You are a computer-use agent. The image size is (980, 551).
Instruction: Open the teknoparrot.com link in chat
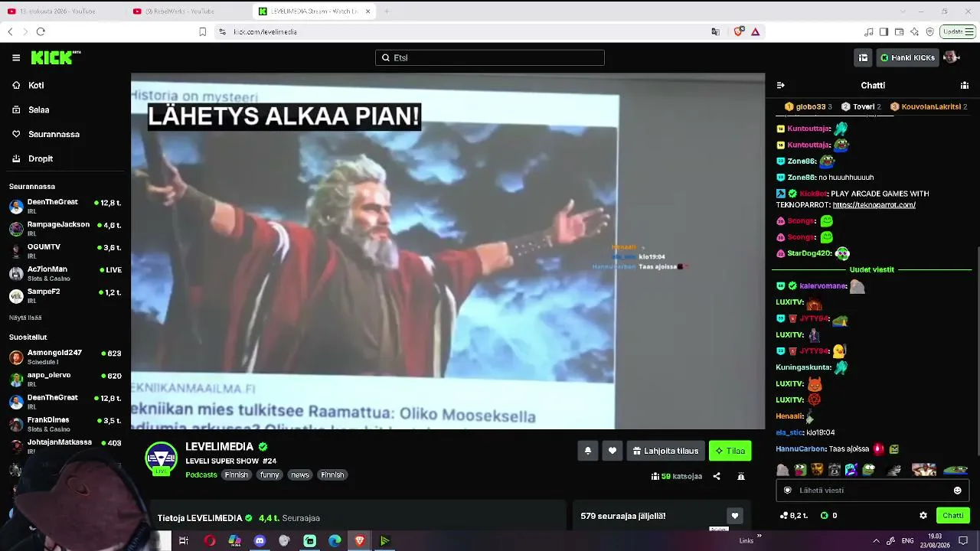pyautogui.click(x=874, y=205)
